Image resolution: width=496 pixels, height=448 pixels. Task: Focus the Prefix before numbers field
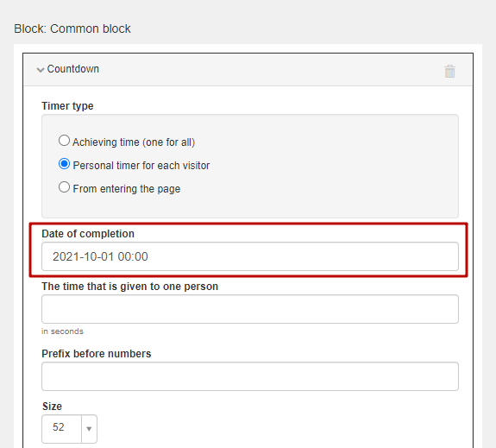[250, 376]
